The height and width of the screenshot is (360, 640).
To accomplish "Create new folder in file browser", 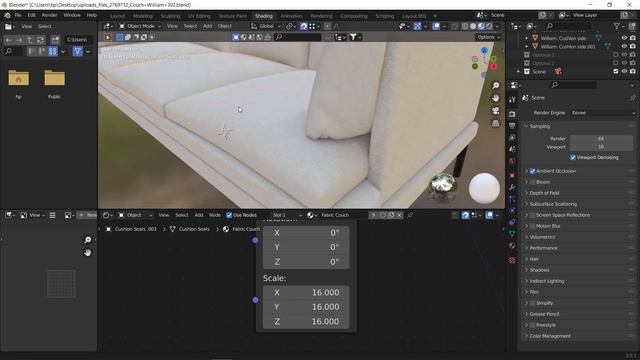I will [x=55, y=40].
